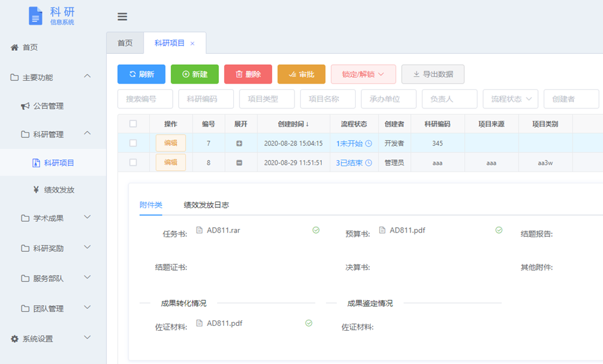Click the 1未开始 status link
Viewport: 603px width, 364px height.
pyautogui.click(x=349, y=144)
